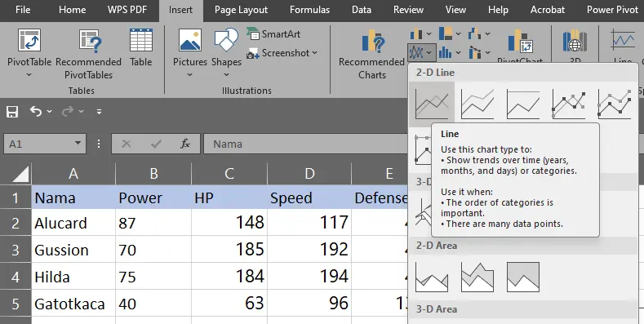644x324 pixels.
Task: Select row 3 header
Action: pos(16,250)
